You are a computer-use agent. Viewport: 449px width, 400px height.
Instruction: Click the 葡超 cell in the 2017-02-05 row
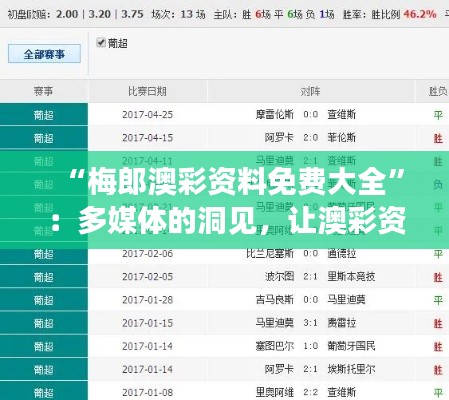click(44, 277)
